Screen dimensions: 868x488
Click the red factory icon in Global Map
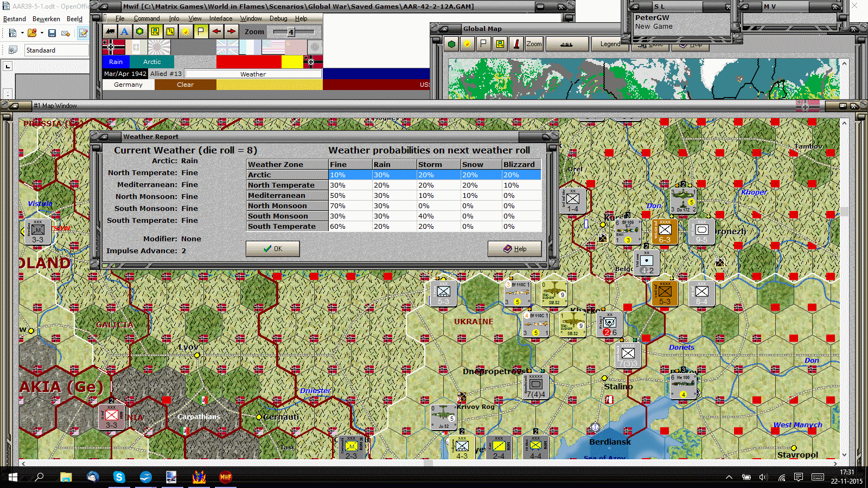click(x=516, y=44)
